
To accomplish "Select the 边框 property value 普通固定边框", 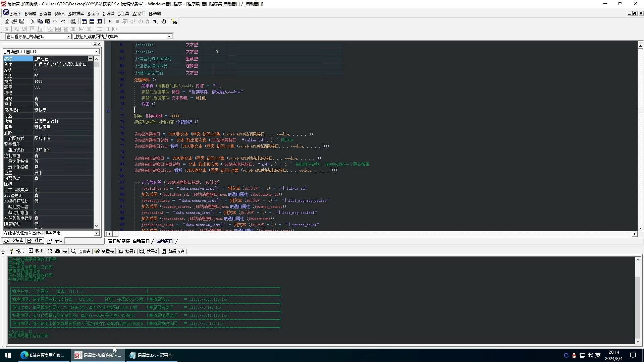I will (63, 121).
